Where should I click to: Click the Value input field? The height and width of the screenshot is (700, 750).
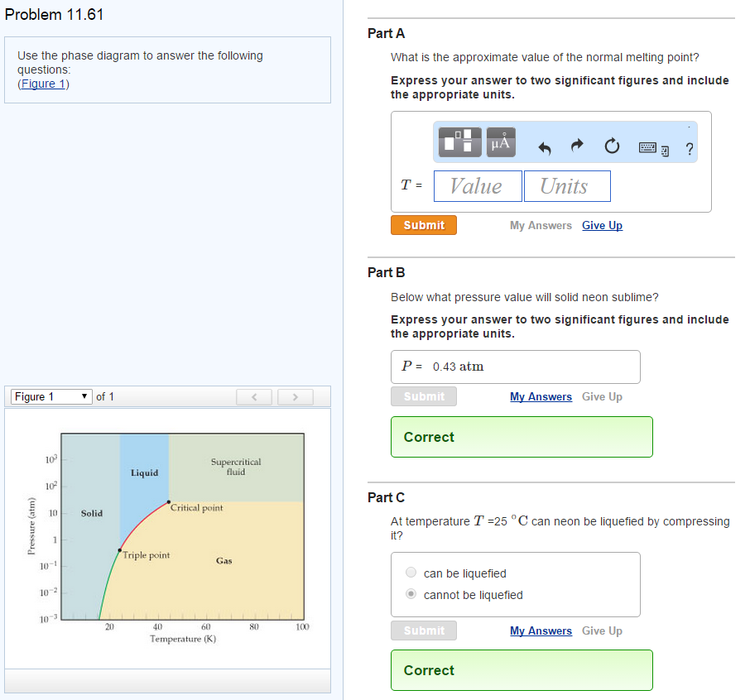coord(478,185)
